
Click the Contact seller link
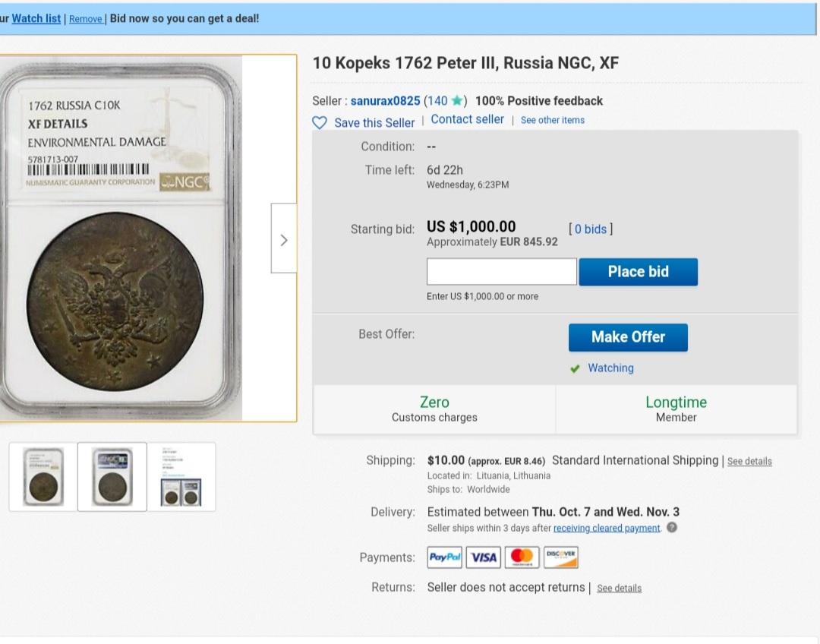pos(468,119)
